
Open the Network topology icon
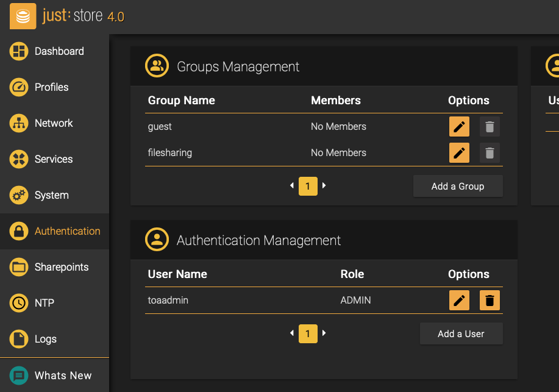click(19, 123)
